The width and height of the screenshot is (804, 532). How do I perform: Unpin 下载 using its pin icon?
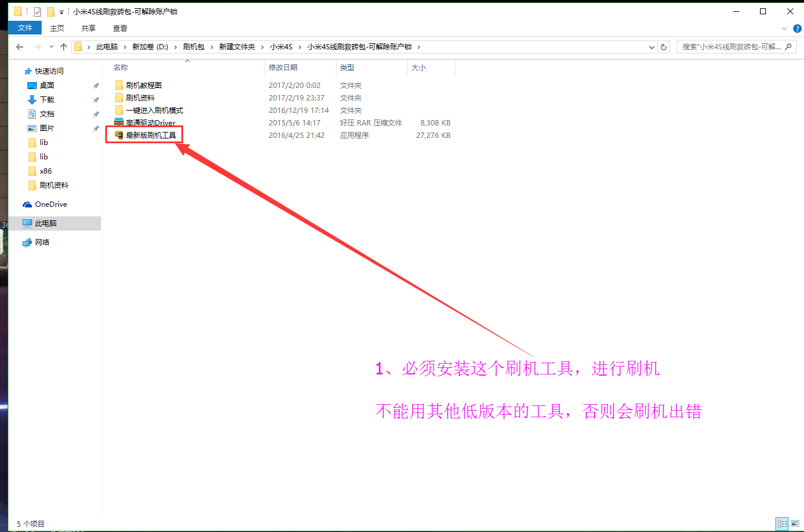(x=95, y=99)
